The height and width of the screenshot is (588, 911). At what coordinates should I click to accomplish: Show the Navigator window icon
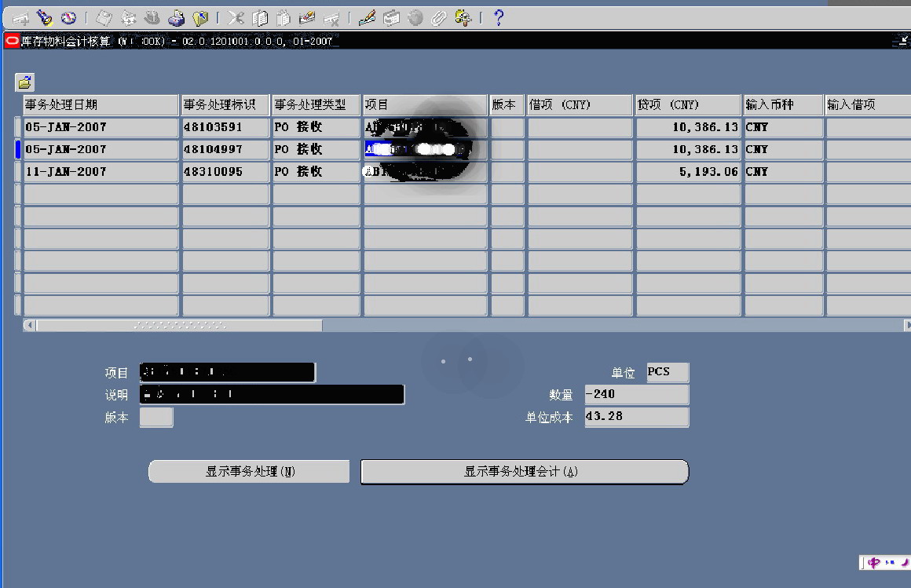68,18
